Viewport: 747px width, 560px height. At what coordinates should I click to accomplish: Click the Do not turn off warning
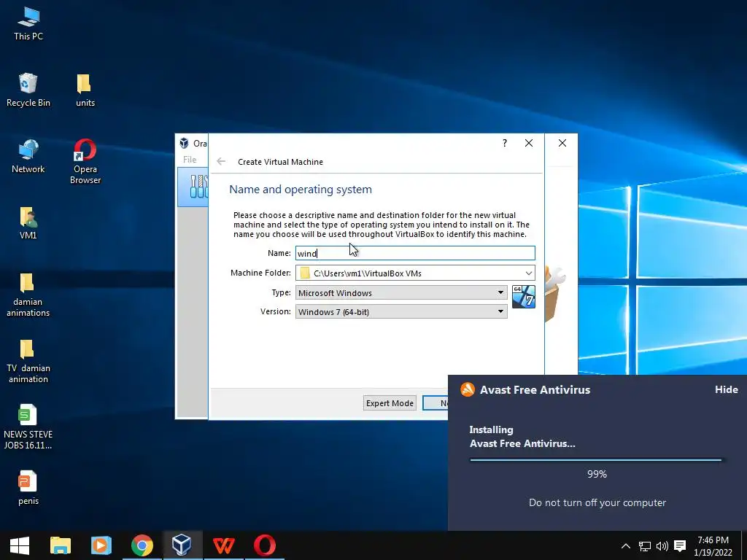coord(597,502)
